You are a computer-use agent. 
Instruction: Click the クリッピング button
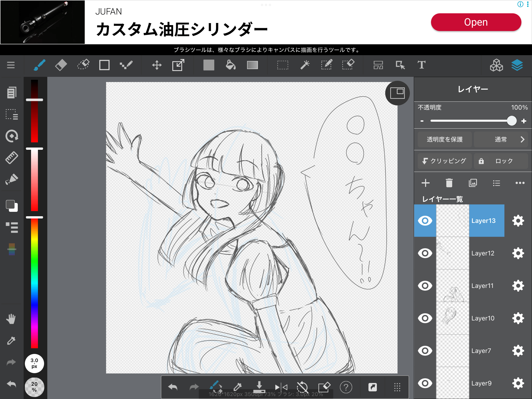tap(445, 161)
